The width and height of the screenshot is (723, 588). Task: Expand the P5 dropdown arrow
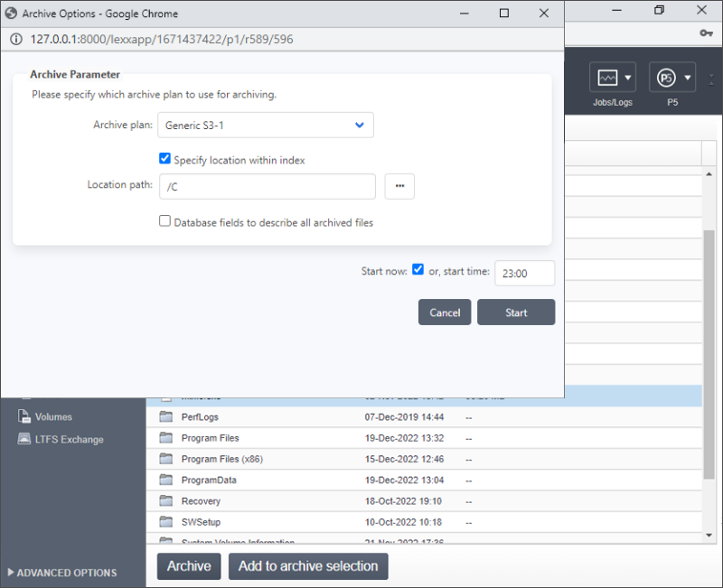pyautogui.click(x=688, y=78)
